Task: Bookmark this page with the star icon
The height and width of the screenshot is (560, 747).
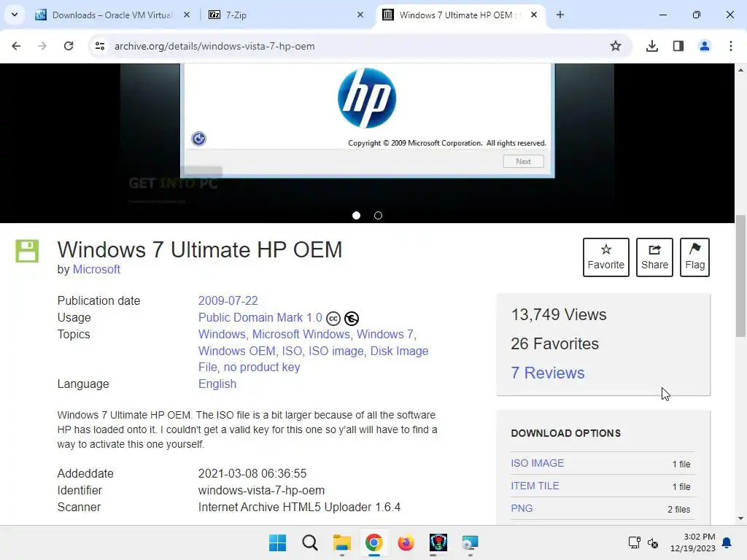Action: click(x=616, y=46)
